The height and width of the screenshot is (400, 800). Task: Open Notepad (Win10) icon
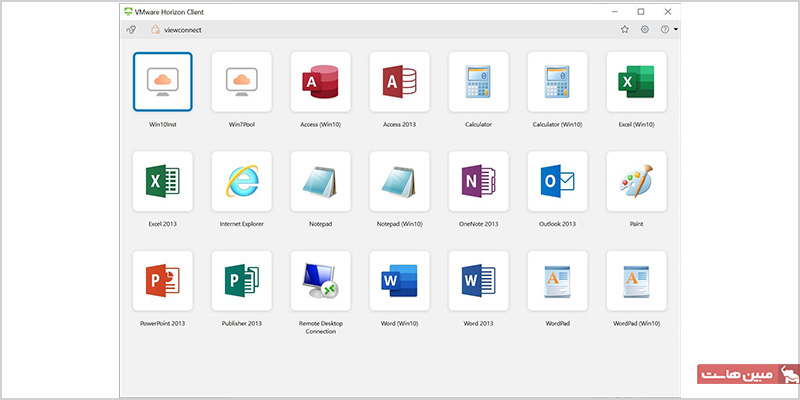pyautogui.click(x=399, y=181)
